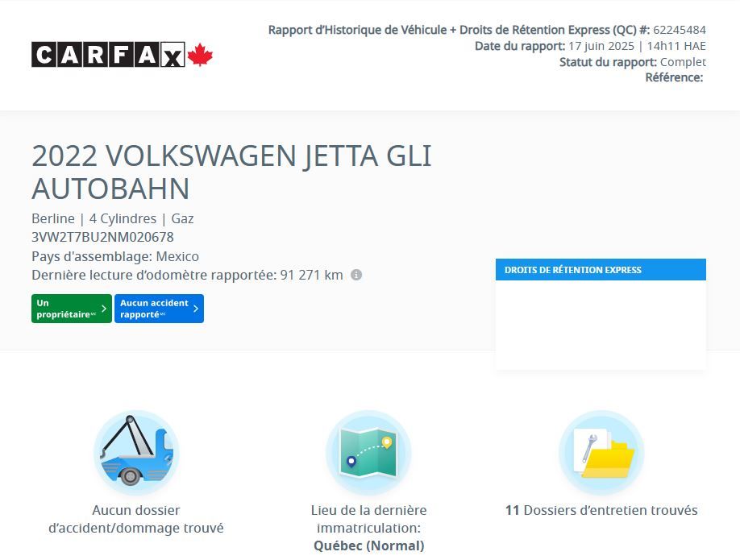Open the Aucun accident rapporté blue badge
The image size is (740, 560).
(159, 309)
